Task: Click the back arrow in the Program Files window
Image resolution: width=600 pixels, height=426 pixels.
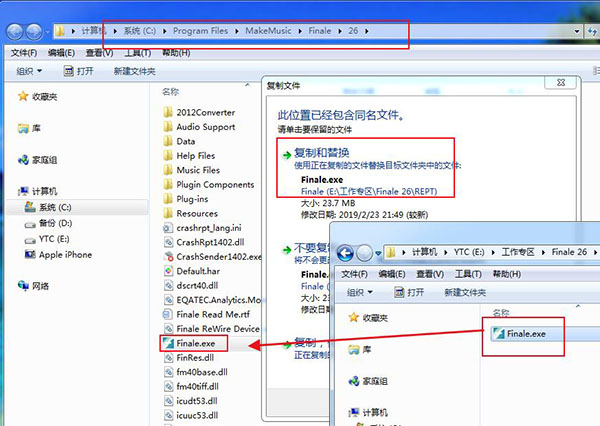Action: click(15, 32)
